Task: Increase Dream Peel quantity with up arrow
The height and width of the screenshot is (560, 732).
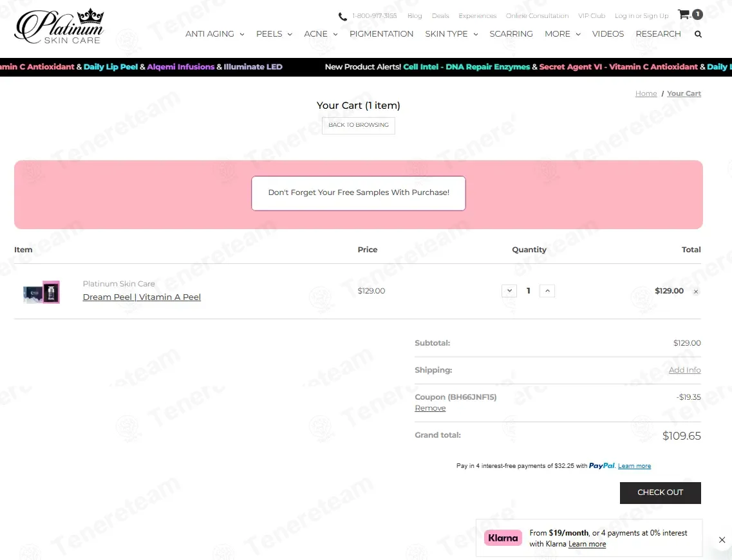Action: (x=547, y=291)
